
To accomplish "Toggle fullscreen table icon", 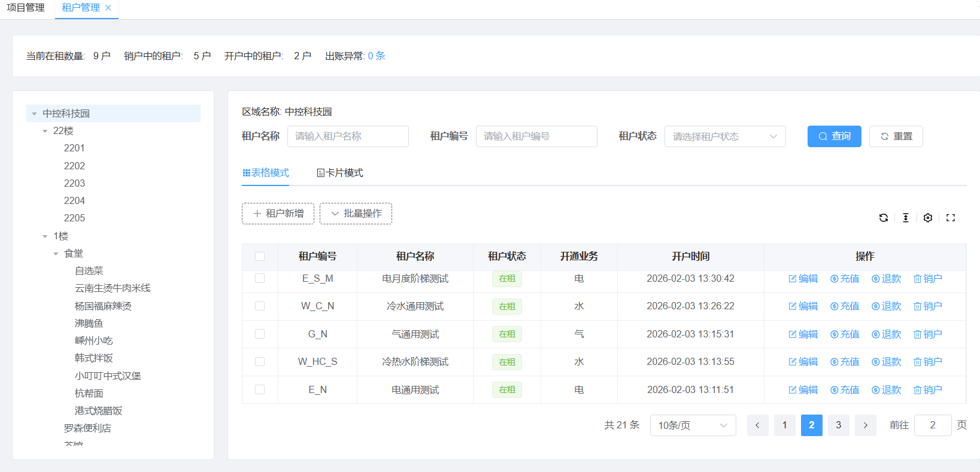I will [x=951, y=218].
